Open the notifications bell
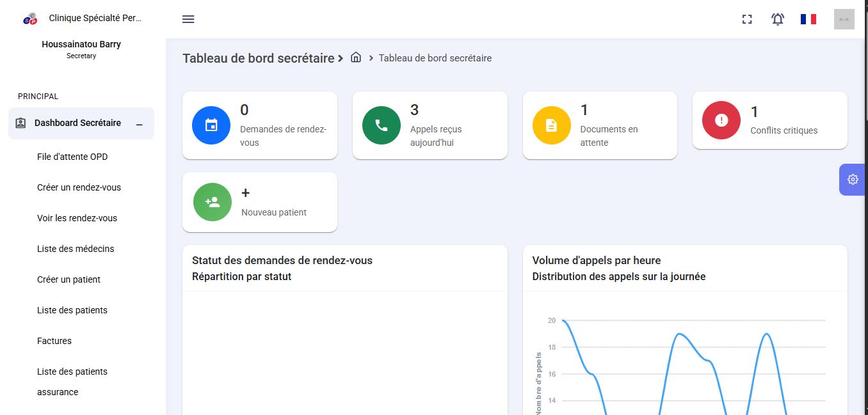Image resolution: width=868 pixels, height=415 pixels. [778, 19]
